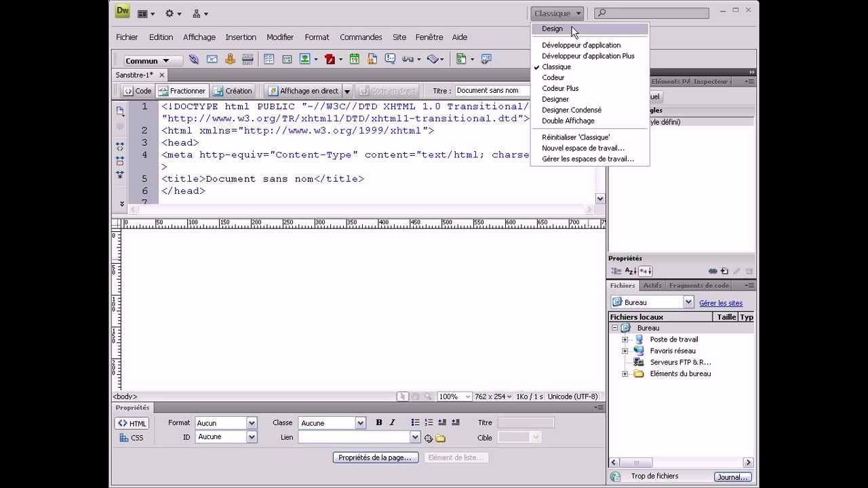Click the text indent icon

[456, 422]
